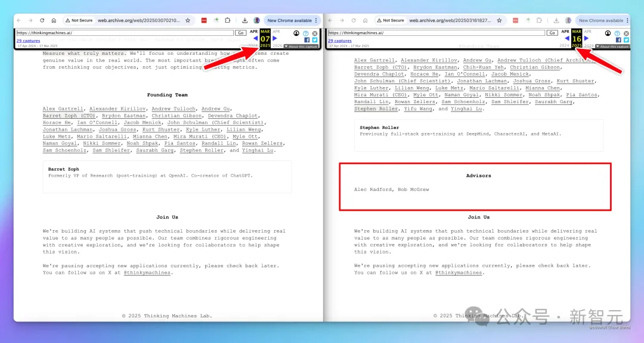Image resolution: width=644 pixels, height=343 pixels.
Task: Share on Twitter from left window's Wayback toolbar
Action: pyautogui.click(x=315, y=40)
